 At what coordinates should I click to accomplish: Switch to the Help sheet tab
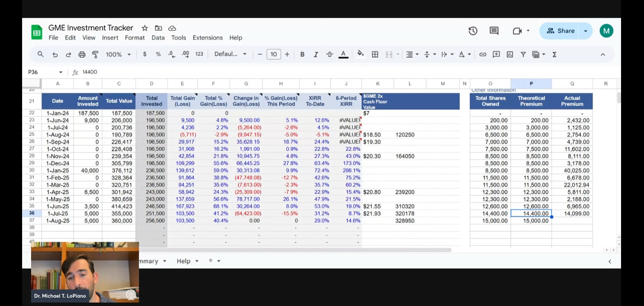click(184, 261)
